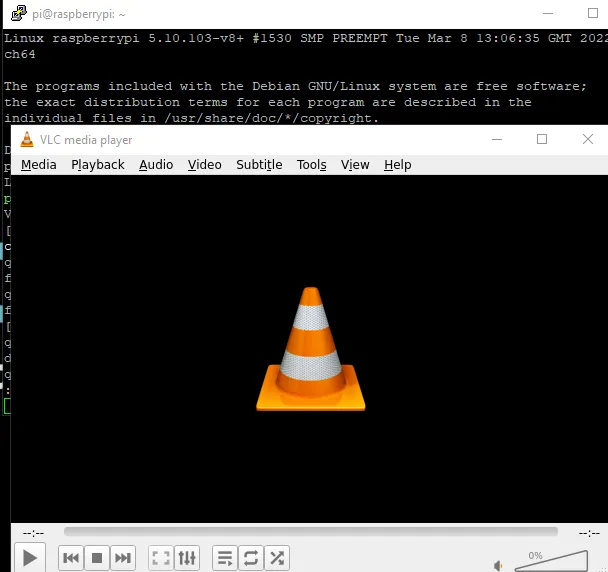Image resolution: width=608 pixels, height=572 pixels.
Task: Click the PuTTY icon in terminal title bar
Action: 19,14
